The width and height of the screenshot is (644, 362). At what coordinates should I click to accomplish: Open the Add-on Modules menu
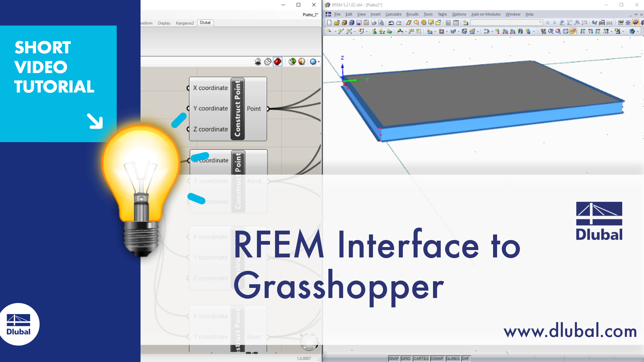(x=486, y=14)
